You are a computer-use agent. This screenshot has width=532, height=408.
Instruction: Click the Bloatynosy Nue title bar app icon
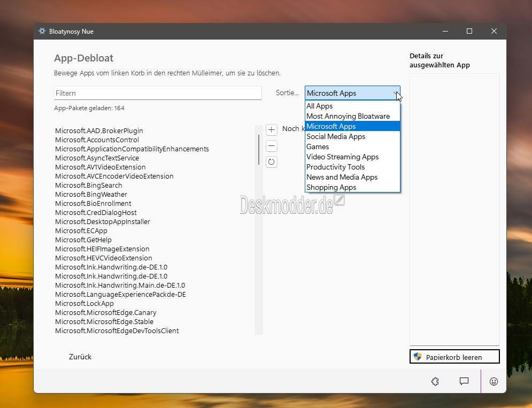(42, 31)
